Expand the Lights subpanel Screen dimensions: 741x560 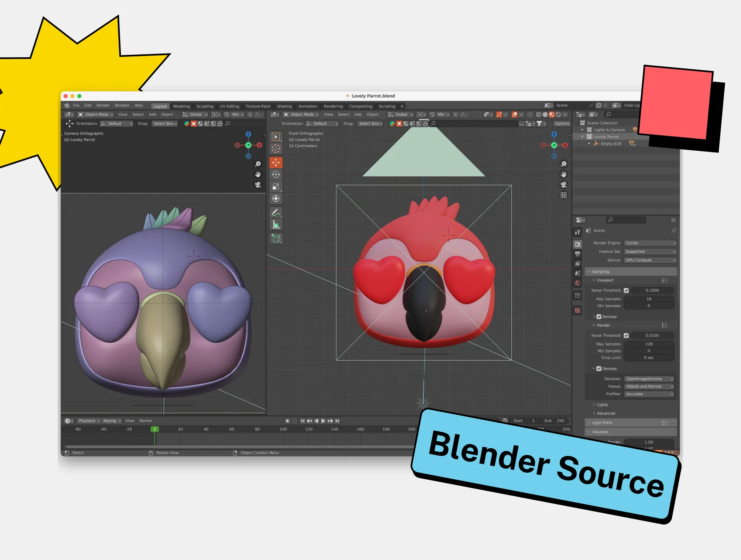pyautogui.click(x=600, y=405)
